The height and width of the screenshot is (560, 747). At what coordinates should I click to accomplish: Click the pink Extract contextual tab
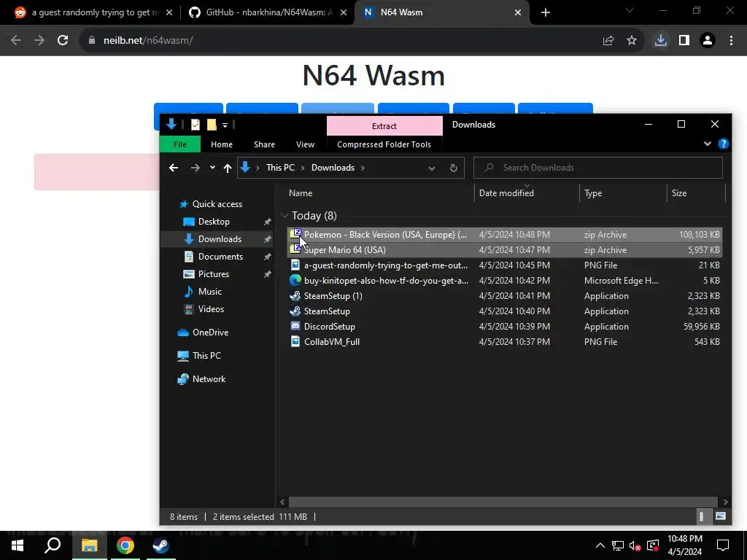[384, 125]
